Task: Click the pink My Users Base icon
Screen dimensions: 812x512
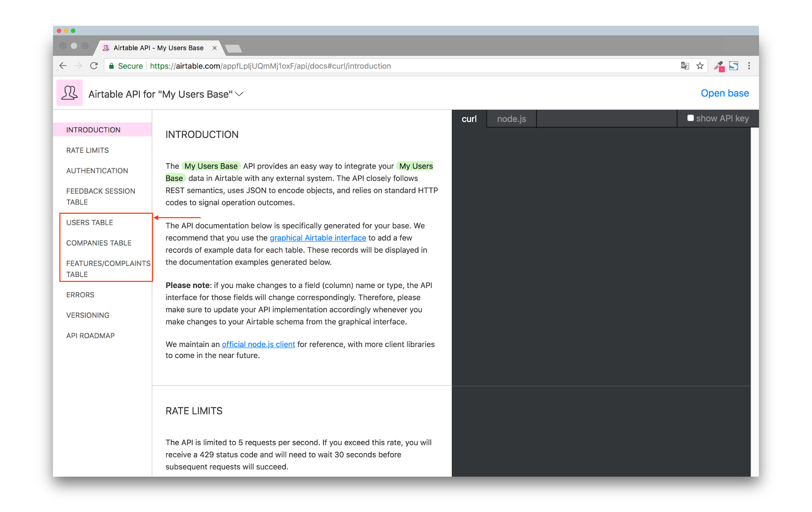Action: 70,93
